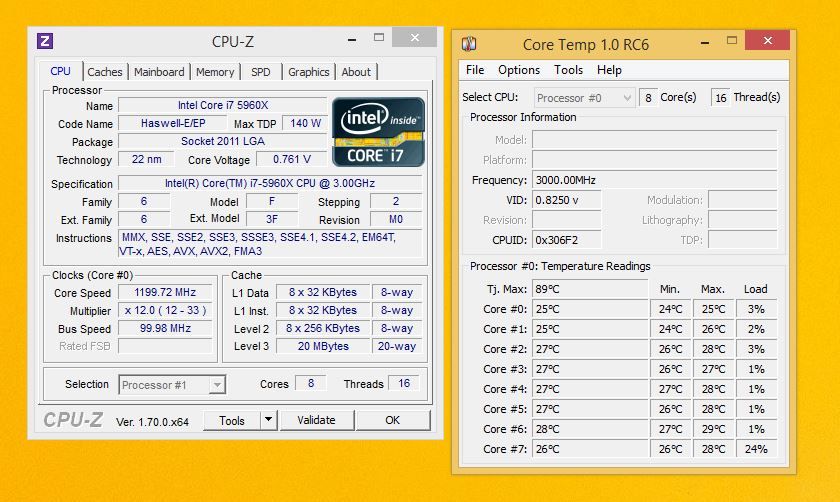840x502 pixels.
Task: Maximize the Core Temp window
Action: point(732,40)
